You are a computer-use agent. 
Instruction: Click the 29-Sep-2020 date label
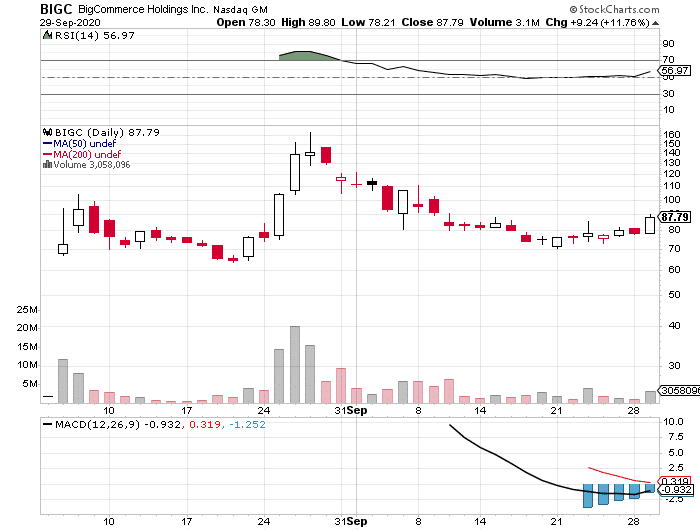(x=70, y=23)
